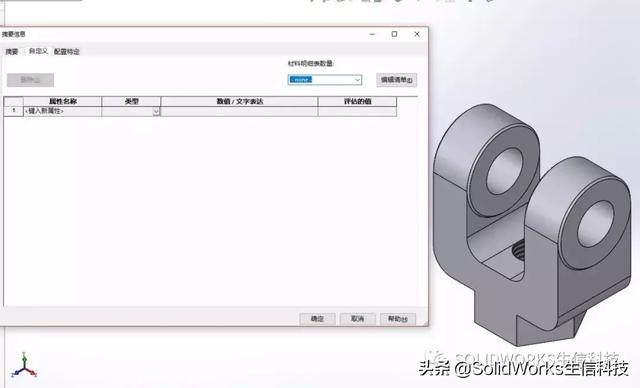Viewport: 640px width, 388px height.
Task: Click the greyed-out 删除 button
Action: point(30,80)
